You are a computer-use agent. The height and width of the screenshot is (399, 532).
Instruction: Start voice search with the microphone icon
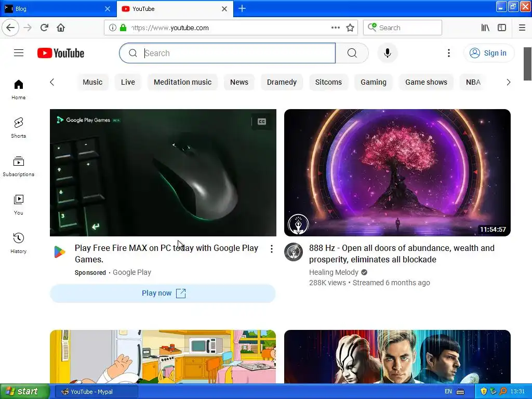(x=387, y=53)
